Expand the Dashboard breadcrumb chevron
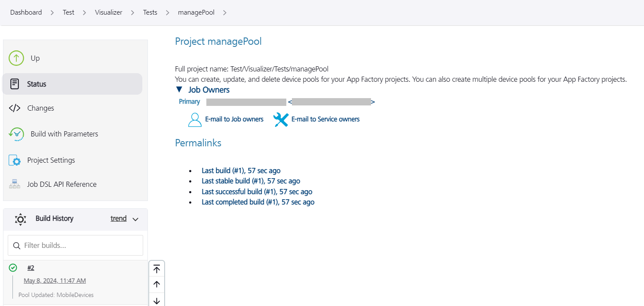The image size is (644, 306). click(52, 12)
